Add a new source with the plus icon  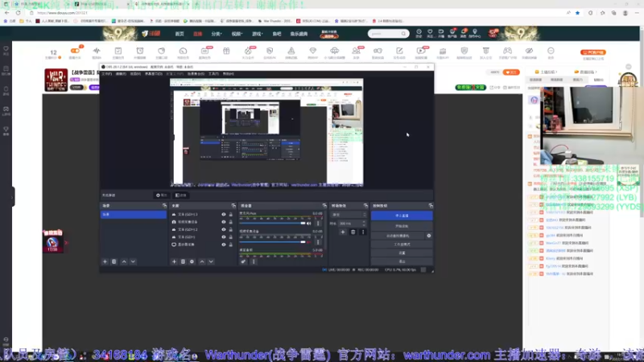pos(174,261)
